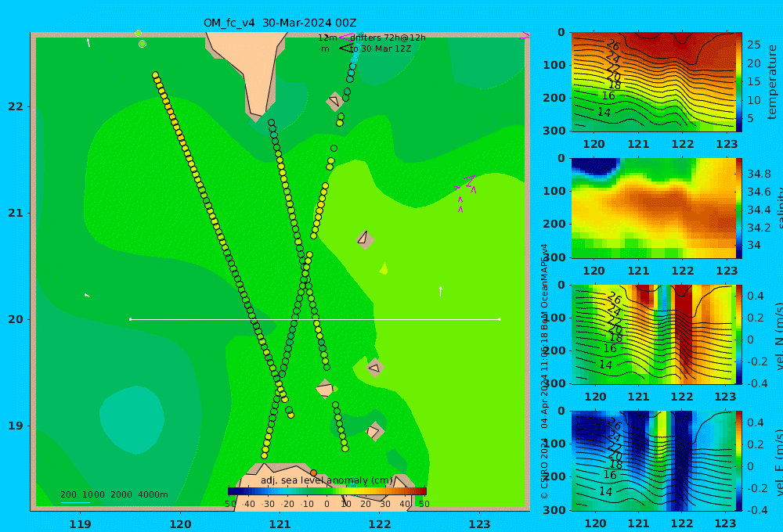783x532 pixels.
Task: Click the longitude label 121 under the main map
Action: (280, 524)
